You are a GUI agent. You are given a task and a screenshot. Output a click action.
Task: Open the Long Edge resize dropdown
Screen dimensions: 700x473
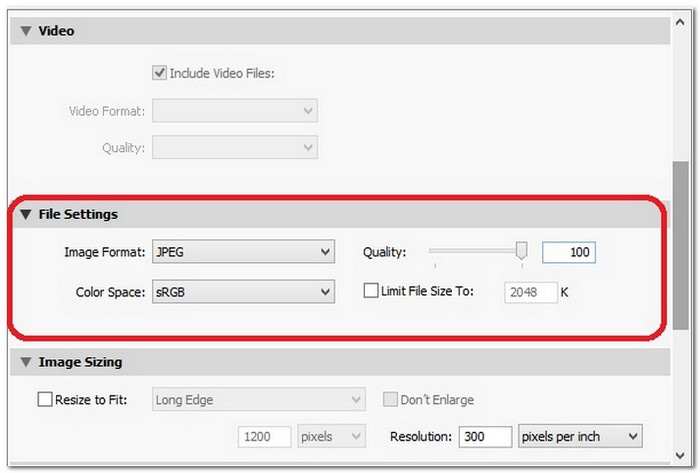(258, 401)
